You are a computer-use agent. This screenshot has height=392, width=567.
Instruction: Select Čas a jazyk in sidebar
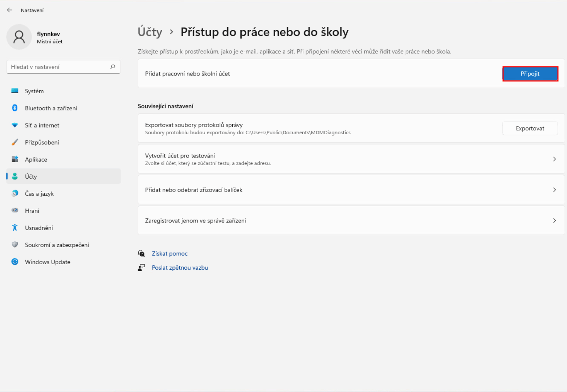click(39, 193)
